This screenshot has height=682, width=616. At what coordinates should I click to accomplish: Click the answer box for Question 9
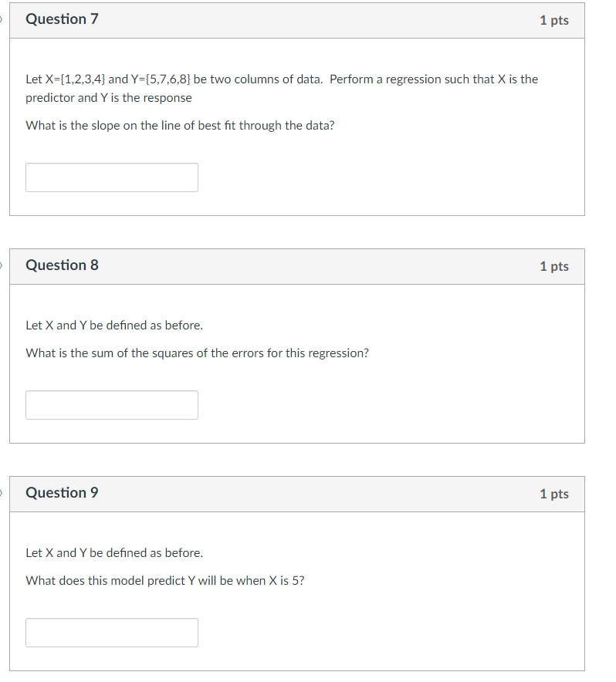tap(111, 632)
